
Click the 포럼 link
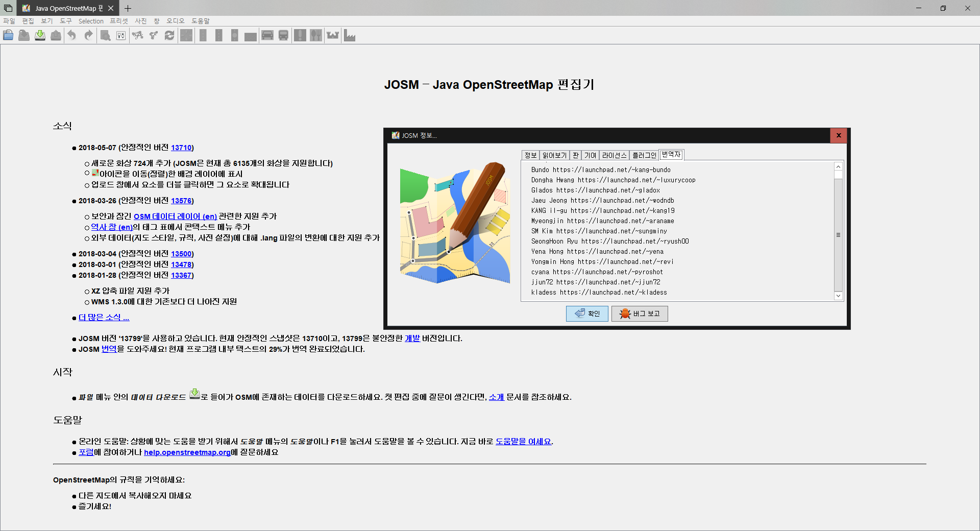click(86, 452)
